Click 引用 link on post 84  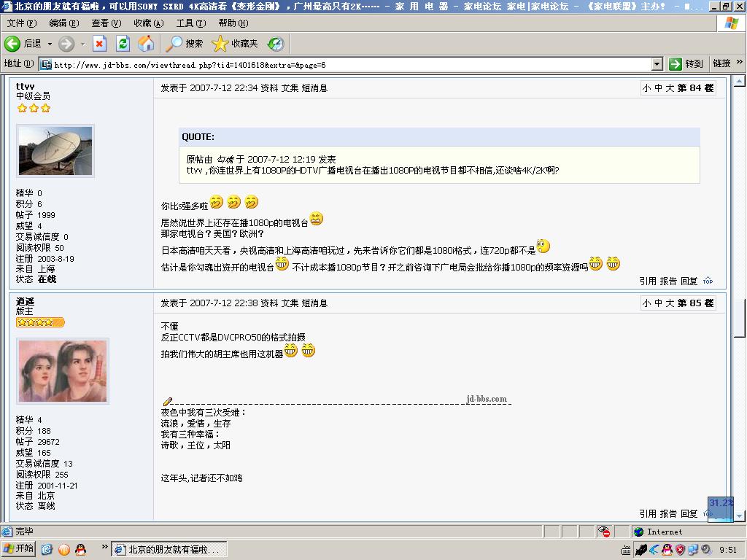(647, 281)
